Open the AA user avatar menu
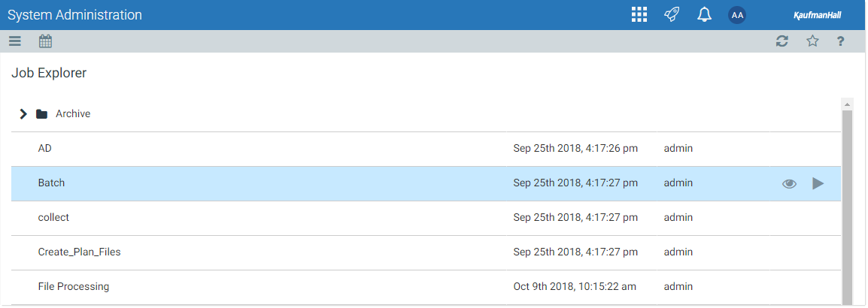The height and width of the screenshot is (308, 868). [737, 15]
